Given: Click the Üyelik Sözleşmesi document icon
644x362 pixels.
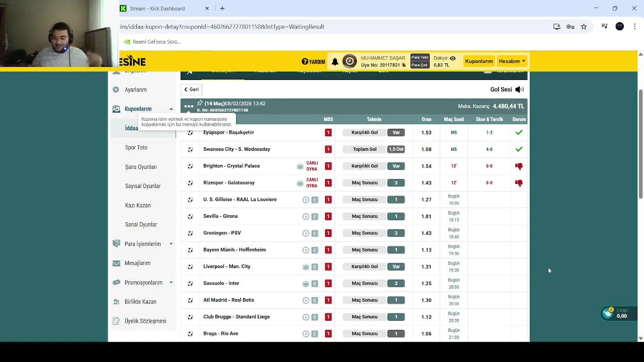Looking at the screenshot, I should click(x=116, y=321).
